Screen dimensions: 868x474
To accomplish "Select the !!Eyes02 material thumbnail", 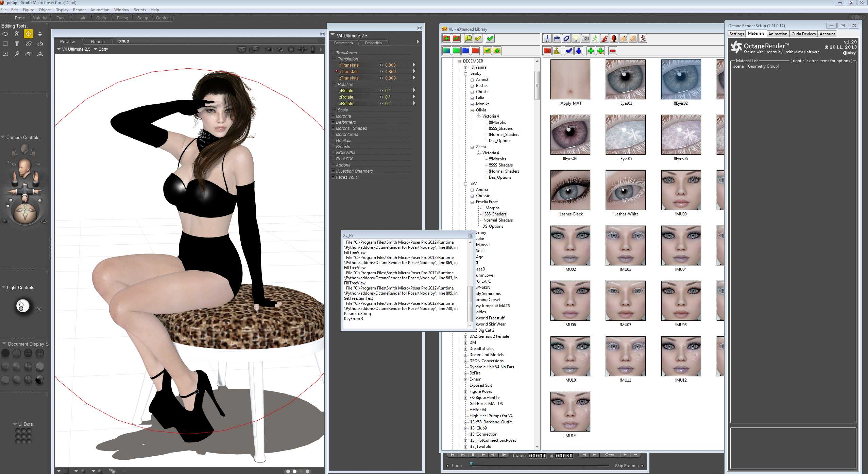I will click(x=681, y=80).
